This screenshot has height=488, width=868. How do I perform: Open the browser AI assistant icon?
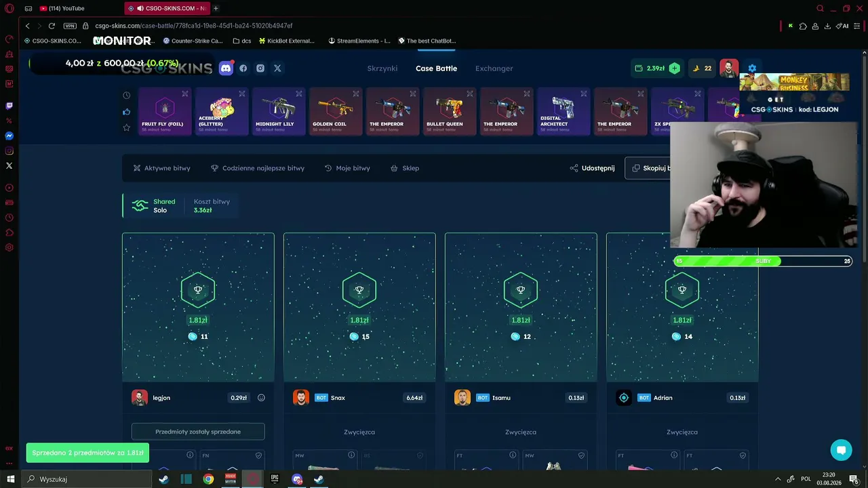click(843, 26)
